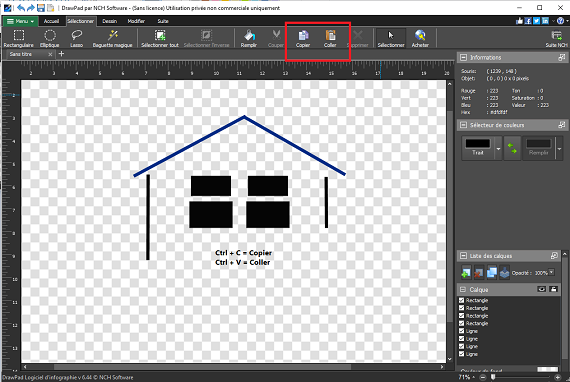Click the zoom out minus button
570x382 pixels.
(483, 377)
